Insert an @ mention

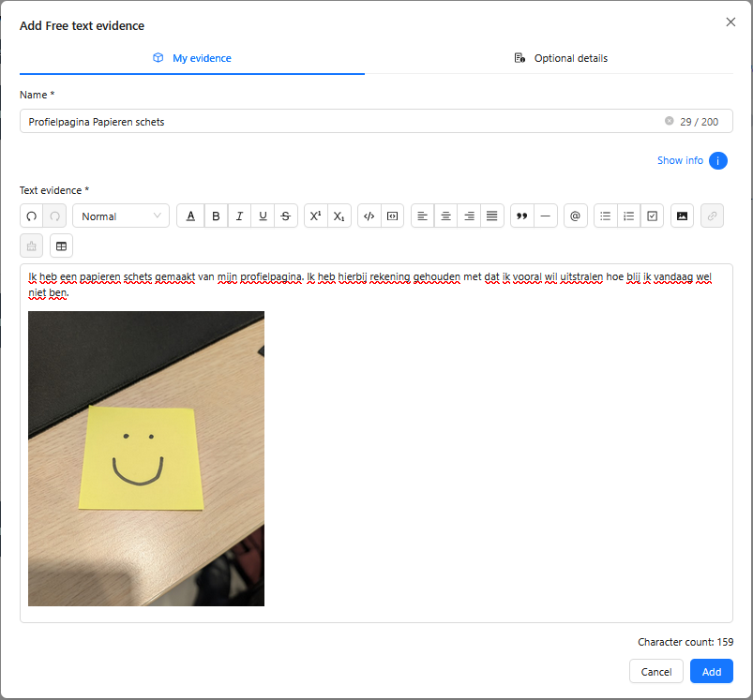(576, 216)
